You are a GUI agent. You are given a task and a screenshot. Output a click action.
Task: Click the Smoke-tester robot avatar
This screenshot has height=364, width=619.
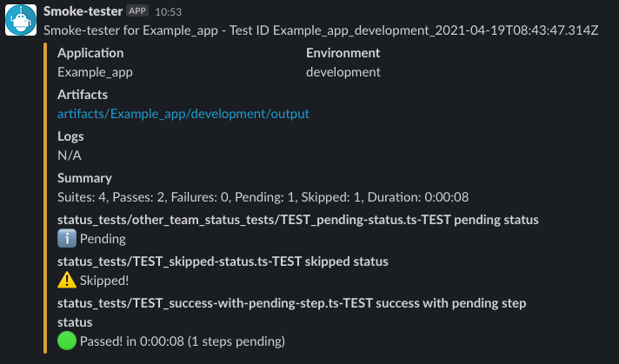pyautogui.click(x=21, y=20)
